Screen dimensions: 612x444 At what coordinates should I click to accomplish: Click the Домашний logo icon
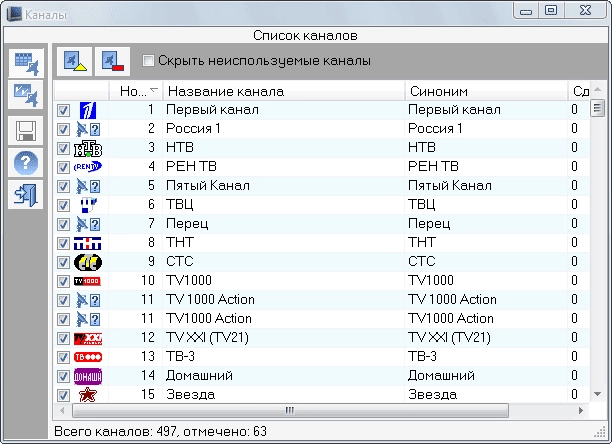pos(88,377)
